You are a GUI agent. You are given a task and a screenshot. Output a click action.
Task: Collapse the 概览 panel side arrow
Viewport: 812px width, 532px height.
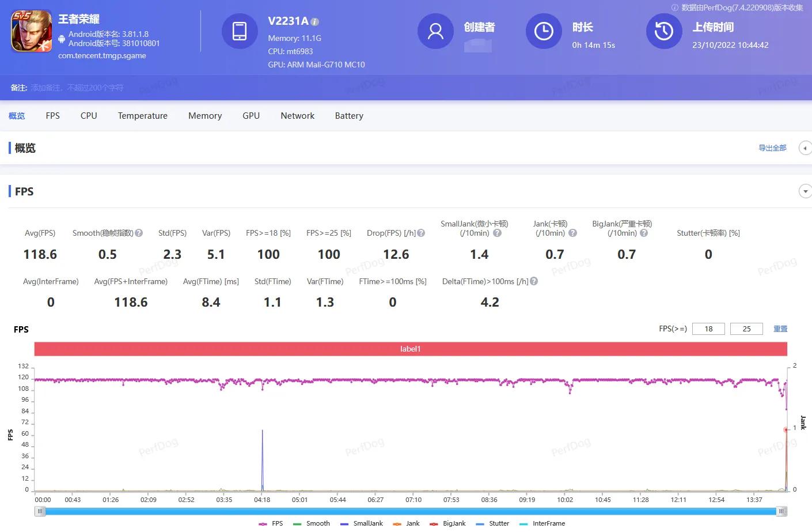pos(805,148)
